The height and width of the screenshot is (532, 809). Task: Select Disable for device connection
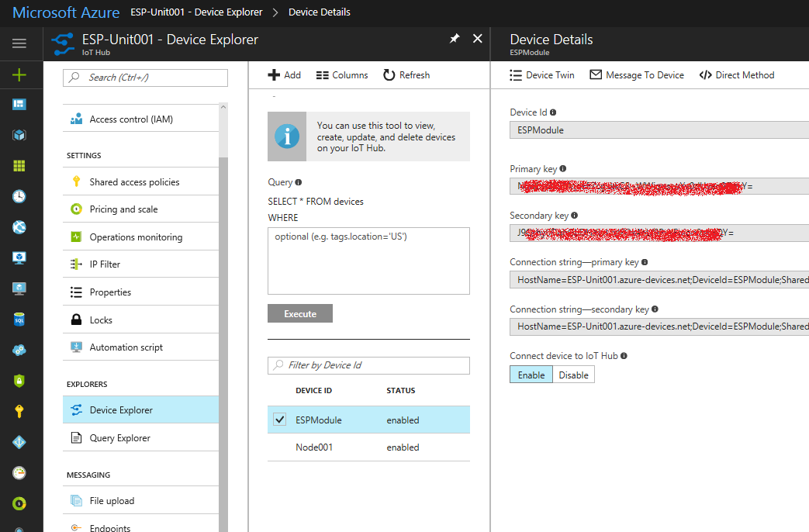573,375
